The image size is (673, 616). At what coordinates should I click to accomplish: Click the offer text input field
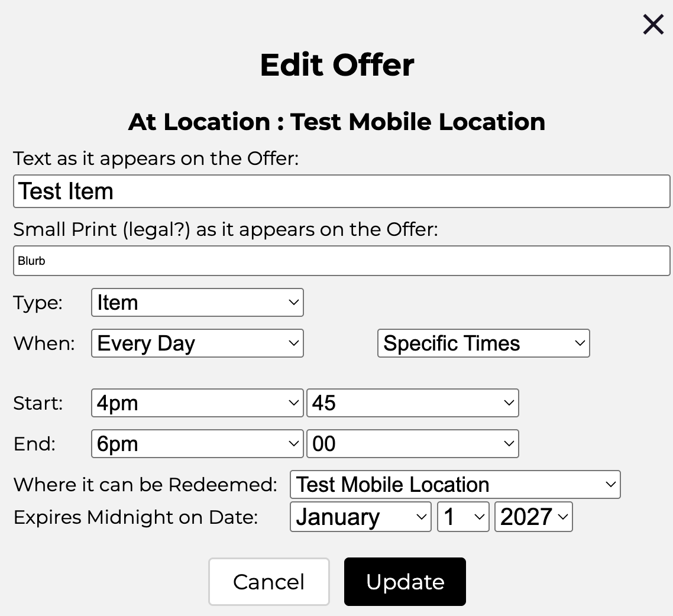click(x=341, y=192)
